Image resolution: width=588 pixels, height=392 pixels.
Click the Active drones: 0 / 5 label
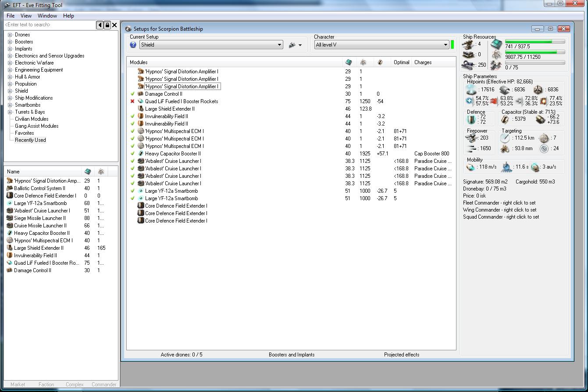coord(182,355)
